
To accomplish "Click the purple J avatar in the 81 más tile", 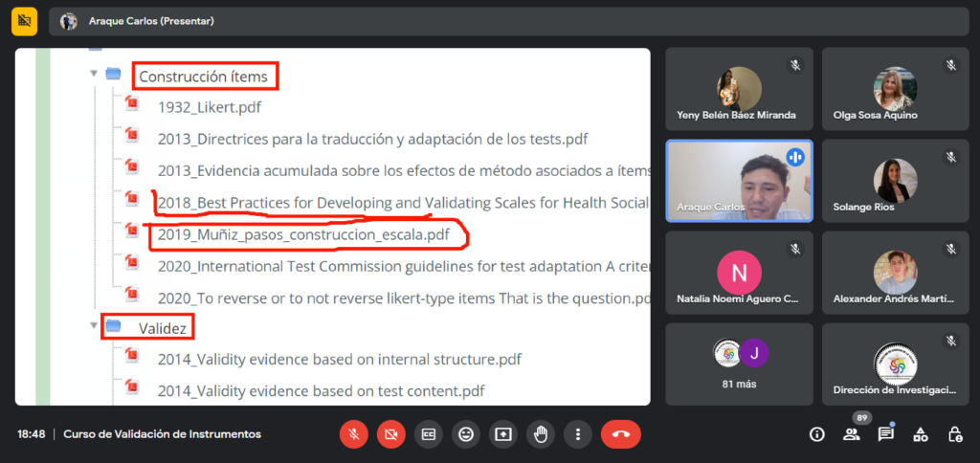I will (754, 353).
